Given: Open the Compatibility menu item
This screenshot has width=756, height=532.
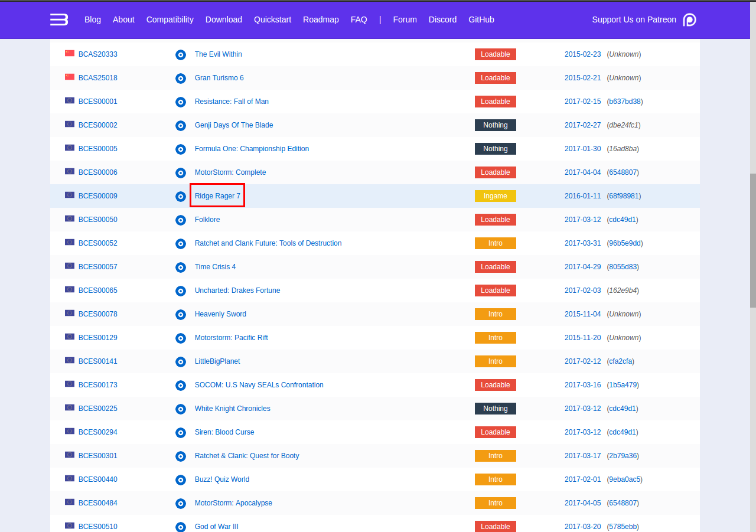Looking at the screenshot, I should [170, 19].
